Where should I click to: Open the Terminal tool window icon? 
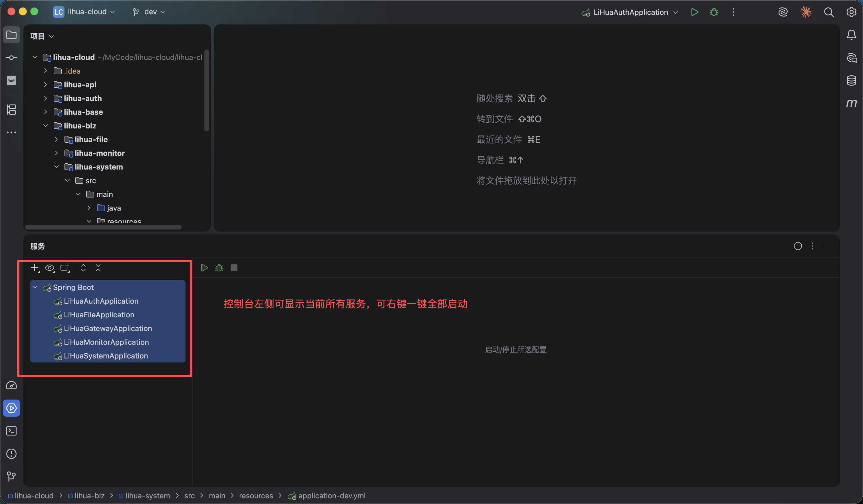click(x=11, y=431)
